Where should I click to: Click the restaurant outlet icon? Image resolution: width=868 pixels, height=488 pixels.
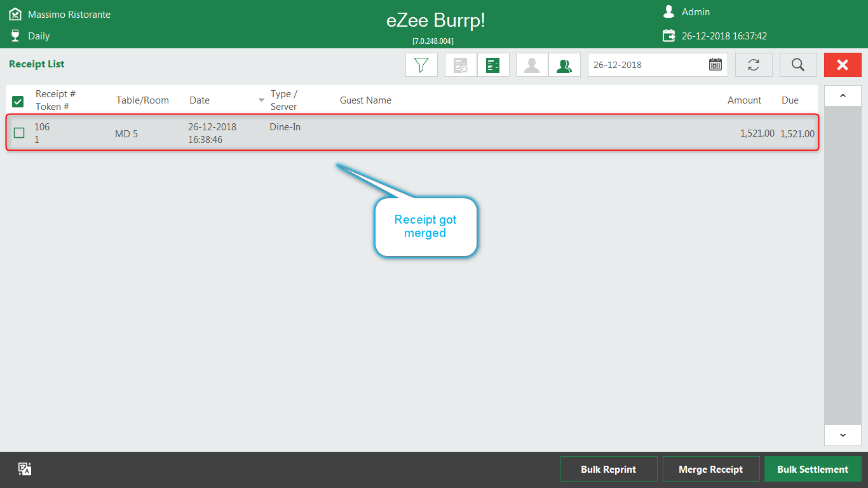coord(15,14)
